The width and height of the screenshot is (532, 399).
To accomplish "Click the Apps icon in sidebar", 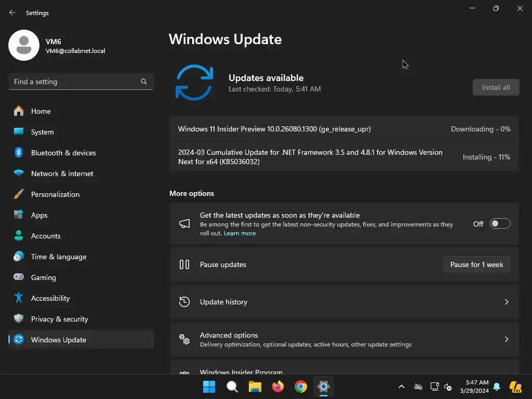I will (19, 215).
